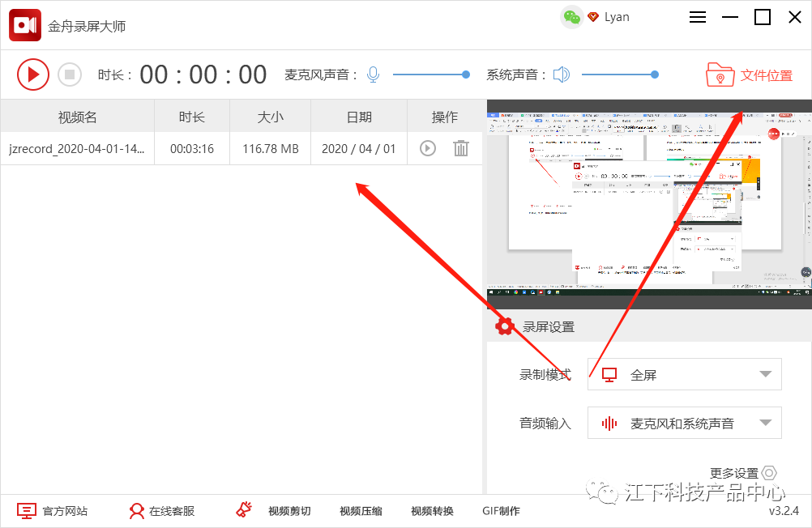Click the megaphone announcement icon
The image size is (812, 528).
[x=244, y=510]
